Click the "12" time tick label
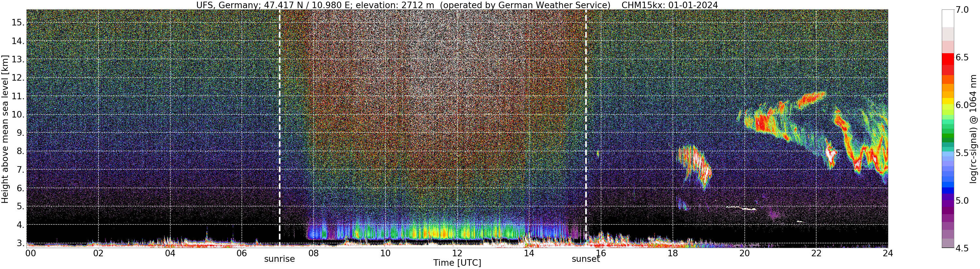This screenshot has width=980, height=269. click(x=457, y=253)
